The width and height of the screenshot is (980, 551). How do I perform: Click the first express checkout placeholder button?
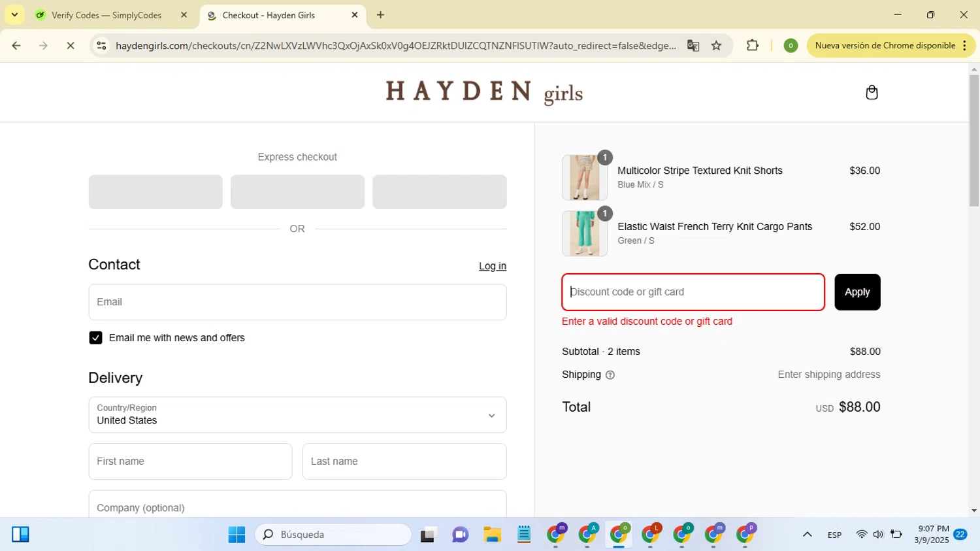[x=155, y=192]
